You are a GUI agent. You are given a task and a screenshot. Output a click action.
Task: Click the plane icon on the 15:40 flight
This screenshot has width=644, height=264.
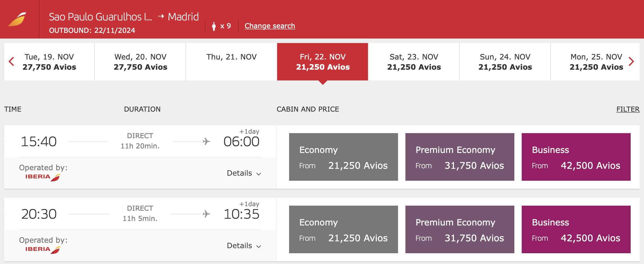[x=206, y=141]
